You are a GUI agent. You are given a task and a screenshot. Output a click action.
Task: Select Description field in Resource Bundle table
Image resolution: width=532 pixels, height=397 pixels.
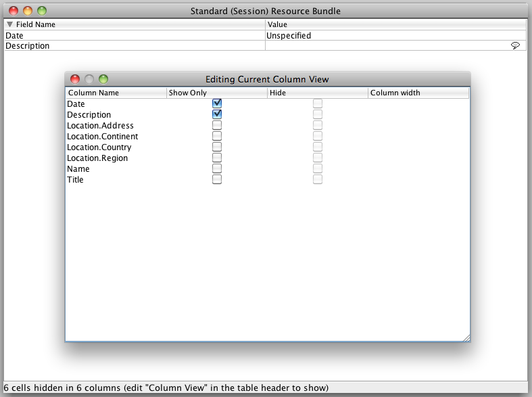pyautogui.click(x=135, y=45)
